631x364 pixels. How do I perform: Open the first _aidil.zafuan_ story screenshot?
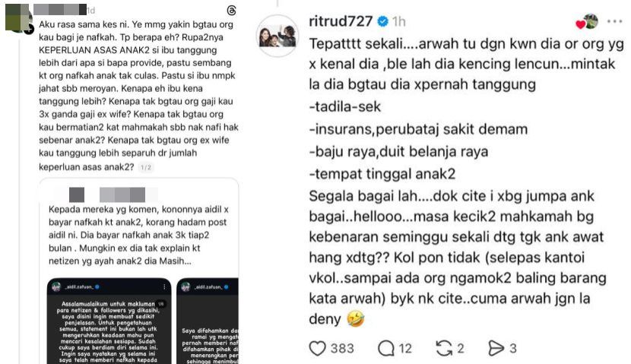click(109, 321)
